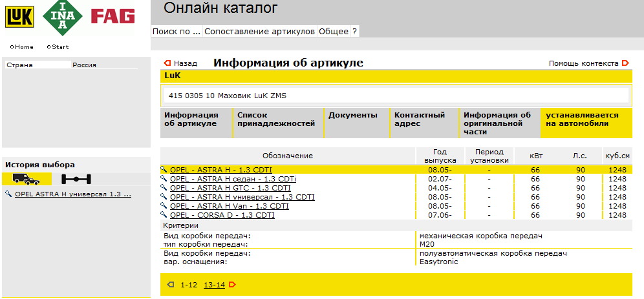
Task: Open OPEL - ASTRA H универсал - 1.3 CDTI table link
Action: [x=242, y=197]
